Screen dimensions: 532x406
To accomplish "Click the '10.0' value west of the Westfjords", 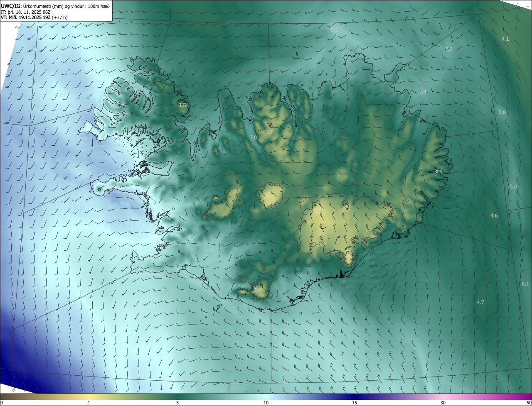I will [x=57, y=95].
